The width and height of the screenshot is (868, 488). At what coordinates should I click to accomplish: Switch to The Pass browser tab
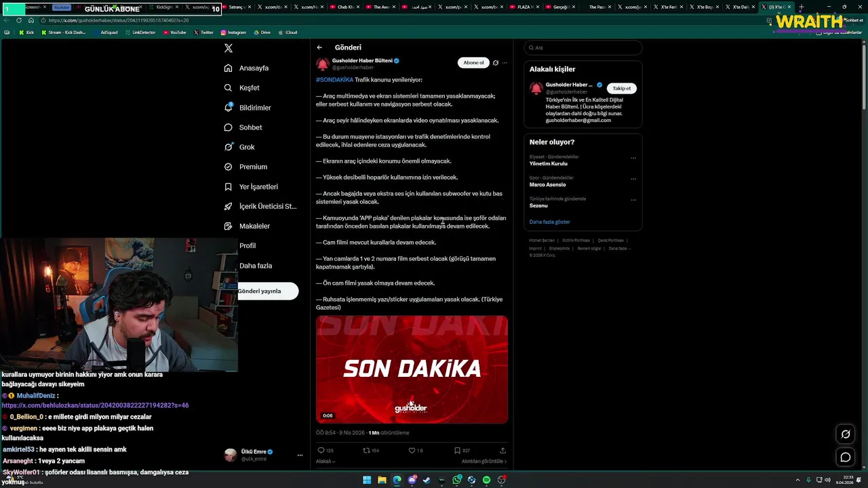pyautogui.click(x=597, y=7)
